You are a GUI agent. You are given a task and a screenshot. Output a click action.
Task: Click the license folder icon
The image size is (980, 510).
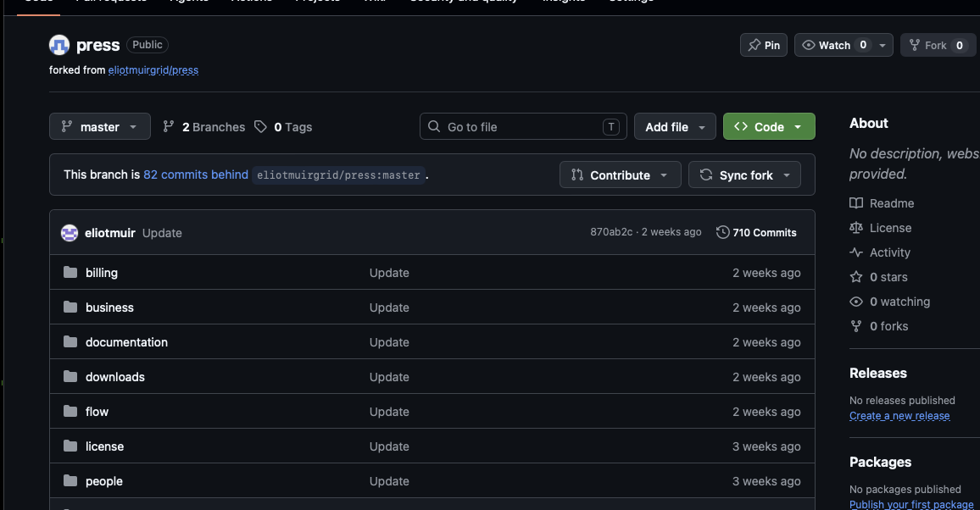(x=70, y=446)
